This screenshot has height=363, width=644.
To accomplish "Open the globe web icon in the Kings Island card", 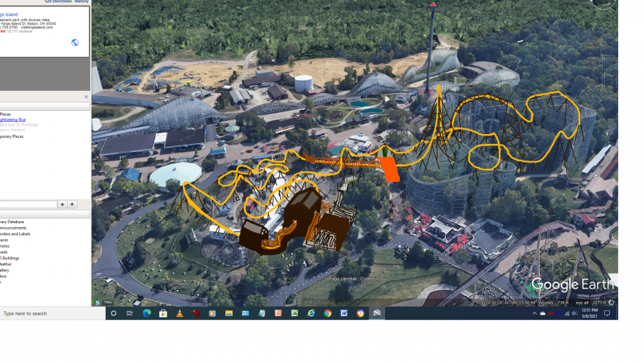I will tap(75, 43).
